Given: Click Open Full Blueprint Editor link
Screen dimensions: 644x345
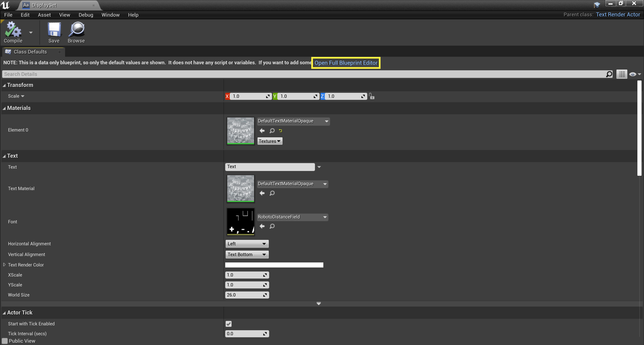Looking at the screenshot, I should tap(346, 63).
